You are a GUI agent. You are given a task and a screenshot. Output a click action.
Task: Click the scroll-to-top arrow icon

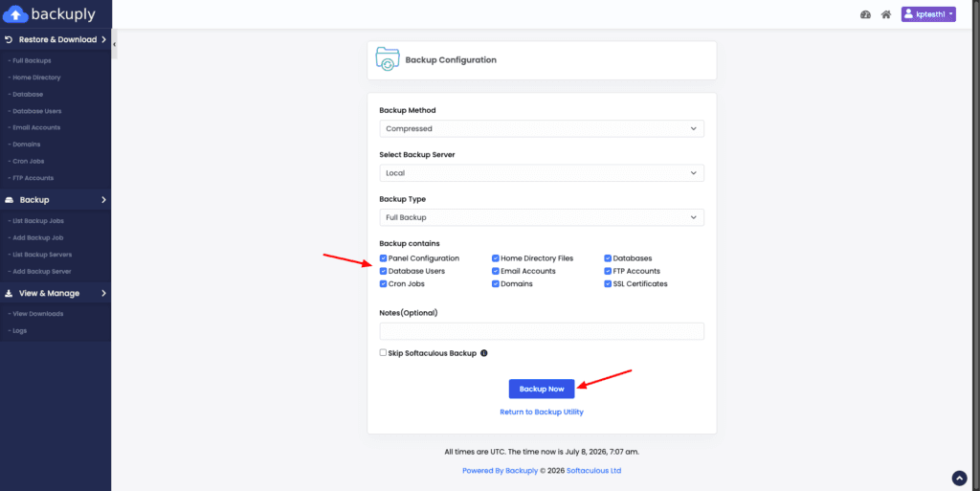(x=959, y=478)
